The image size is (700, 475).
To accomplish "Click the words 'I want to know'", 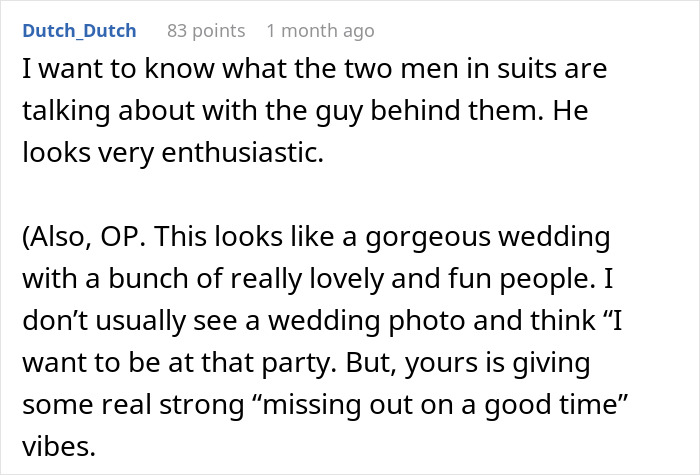I will tap(118, 70).
